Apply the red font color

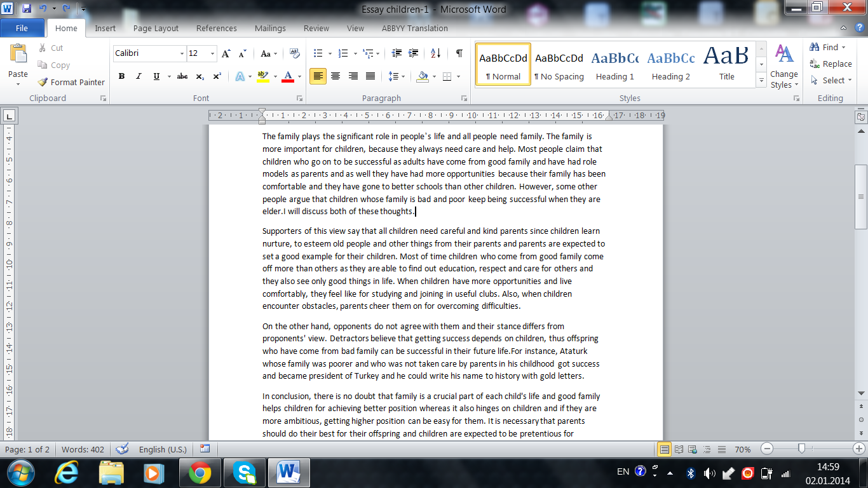click(287, 76)
